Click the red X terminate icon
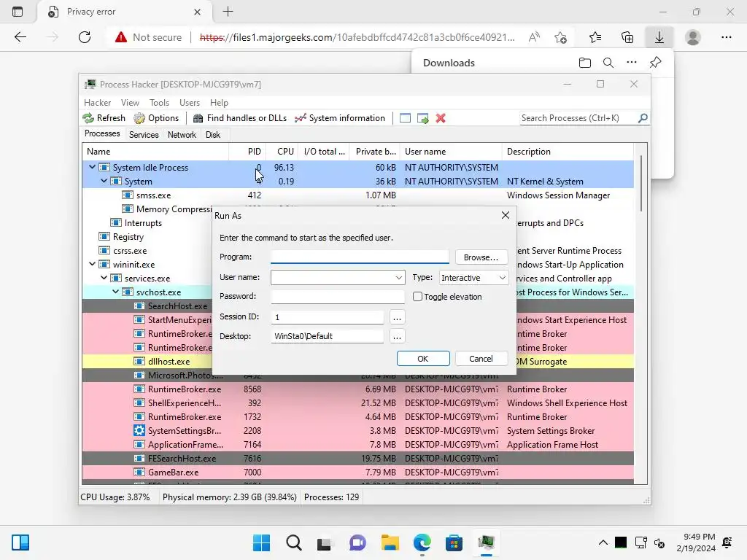747x560 pixels. [441, 118]
